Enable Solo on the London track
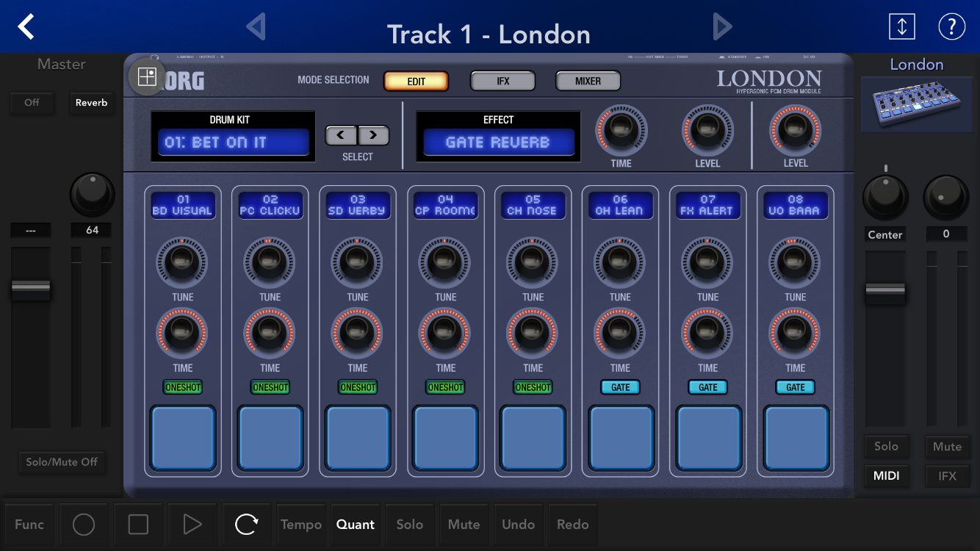The width and height of the screenshot is (980, 551). click(x=885, y=446)
